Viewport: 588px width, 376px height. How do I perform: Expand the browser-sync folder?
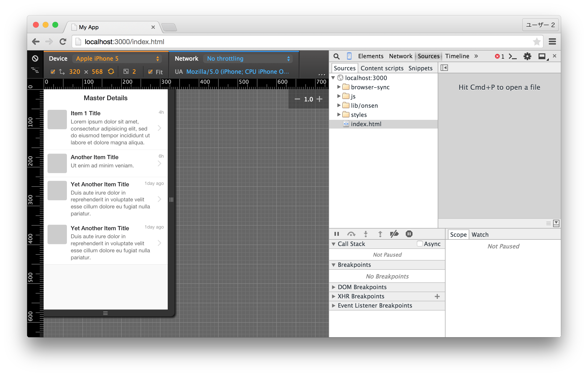[x=339, y=87]
